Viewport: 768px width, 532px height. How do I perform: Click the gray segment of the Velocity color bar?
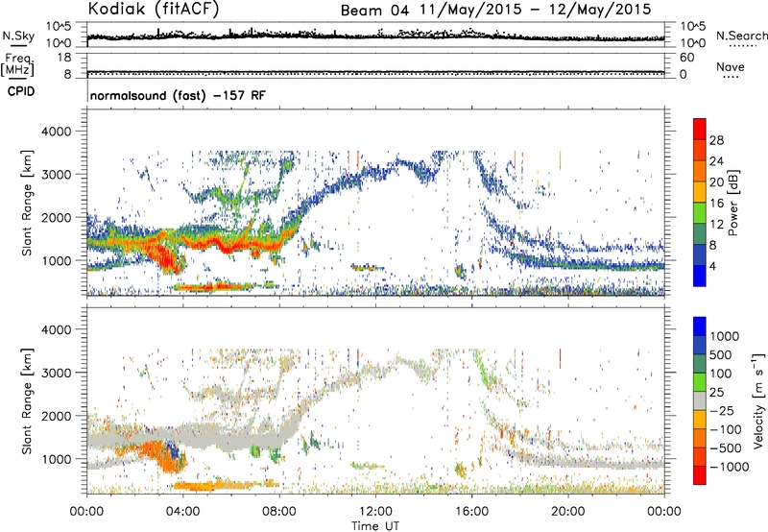pyautogui.click(x=700, y=400)
